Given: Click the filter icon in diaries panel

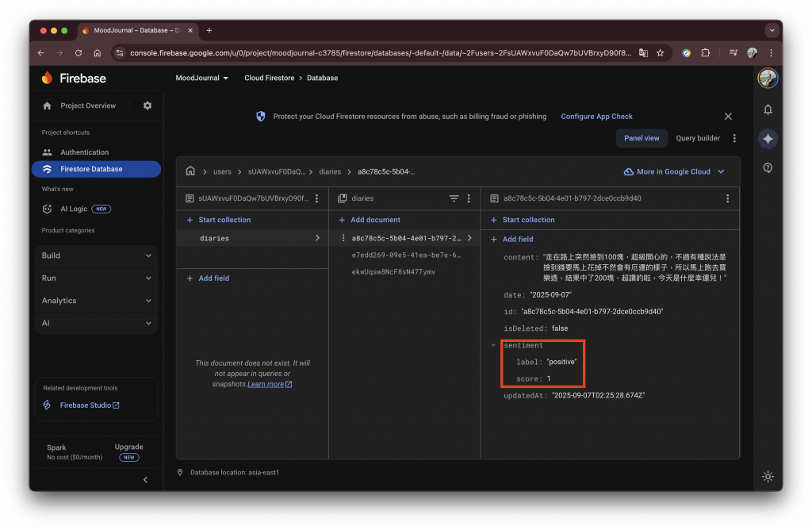Looking at the screenshot, I should (x=454, y=198).
